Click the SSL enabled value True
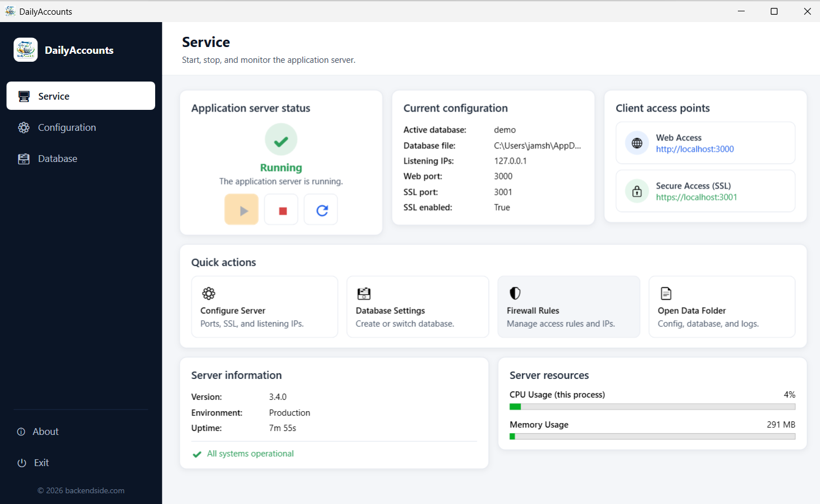 click(502, 207)
